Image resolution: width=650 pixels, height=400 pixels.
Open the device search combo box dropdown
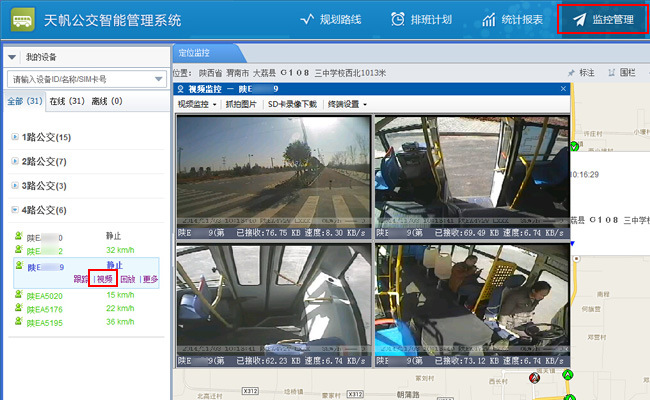point(160,79)
